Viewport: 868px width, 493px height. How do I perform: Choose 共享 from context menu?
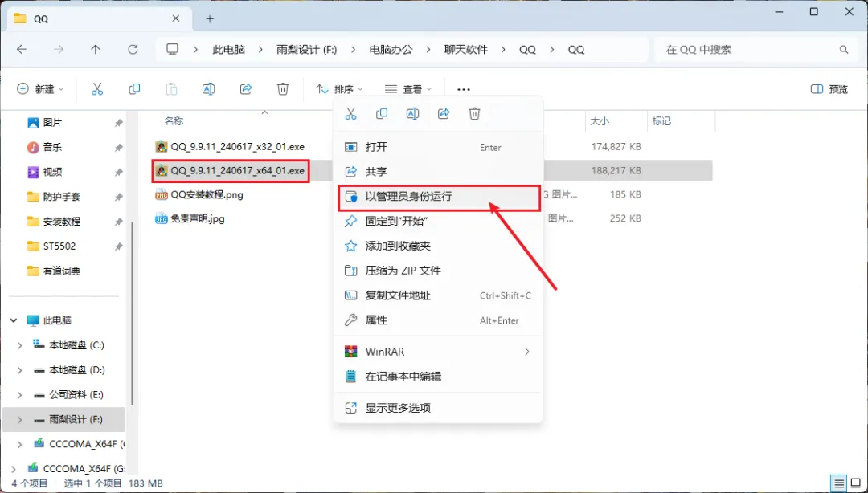(439, 172)
